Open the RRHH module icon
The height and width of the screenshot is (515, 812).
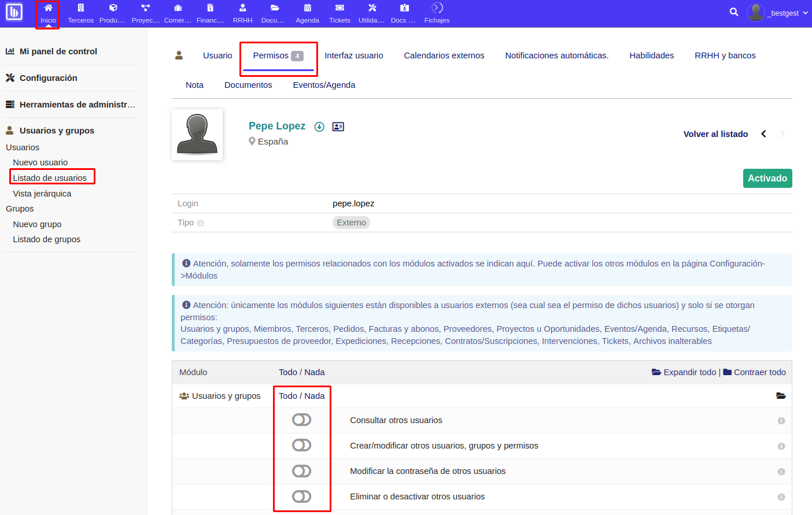pyautogui.click(x=242, y=13)
